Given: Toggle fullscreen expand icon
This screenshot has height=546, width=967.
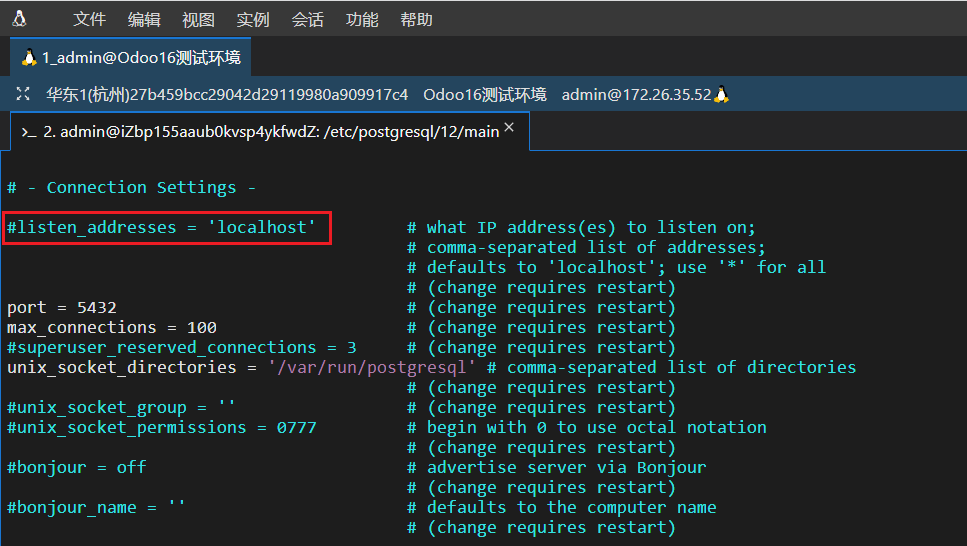Looking at the screenshot, I should [23, 94].
